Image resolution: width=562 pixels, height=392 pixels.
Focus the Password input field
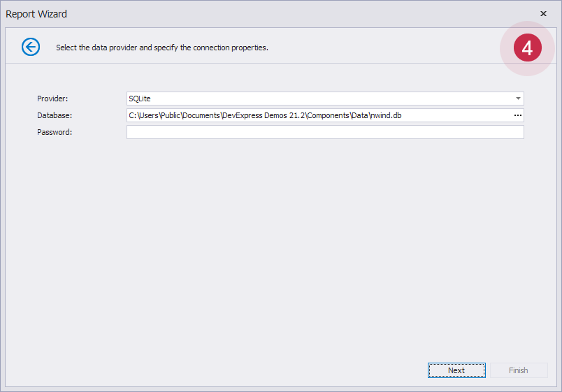[x=325, y=132]
